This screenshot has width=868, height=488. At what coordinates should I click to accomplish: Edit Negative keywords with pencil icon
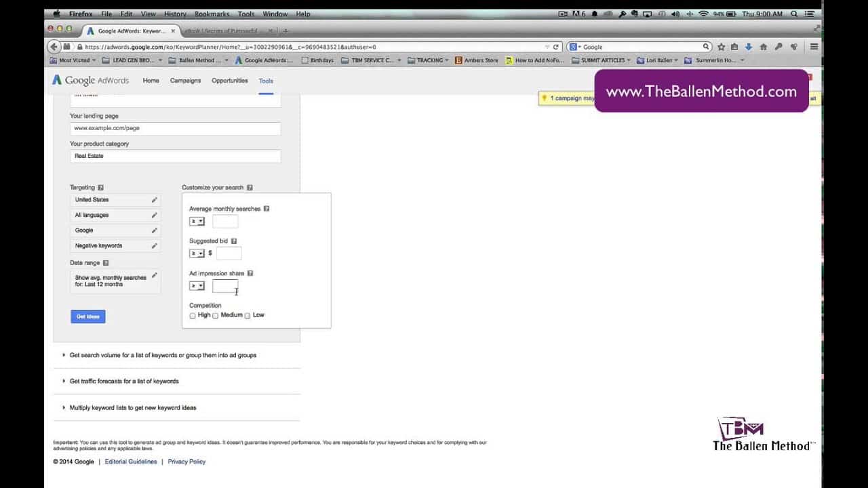click(x=154, y=246)
